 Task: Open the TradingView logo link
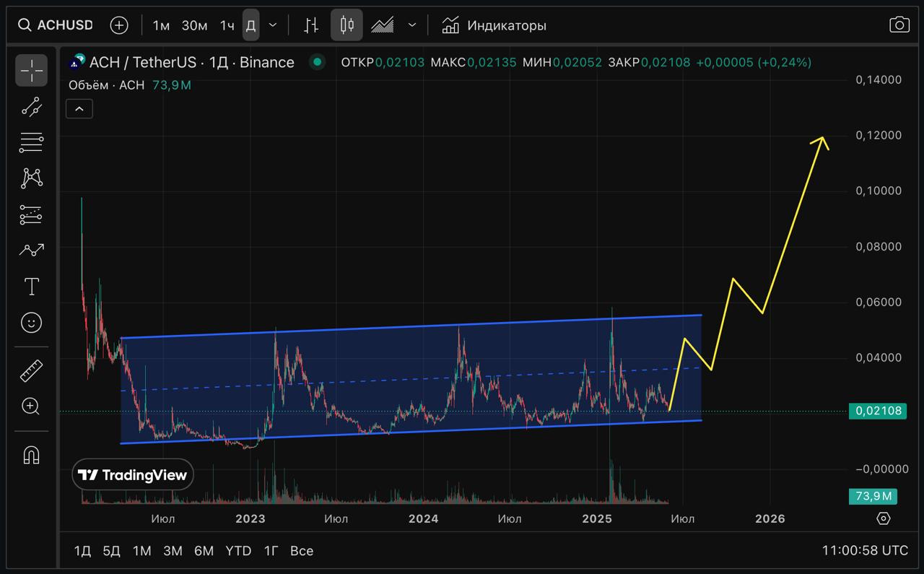tap(133, 475)
